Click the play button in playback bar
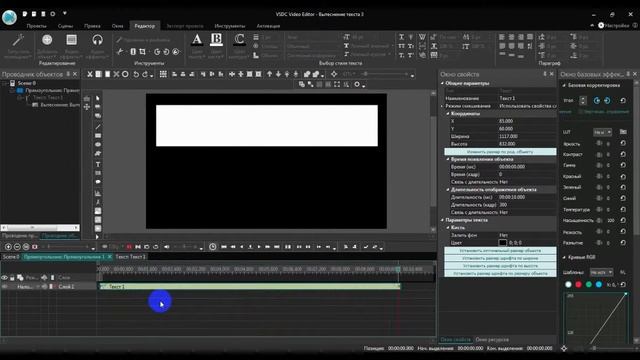 259,247
